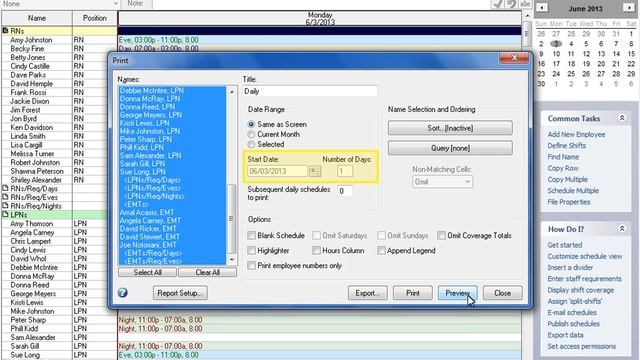Open Report Setup
This screenshot has height=360, width=640.
180,293
